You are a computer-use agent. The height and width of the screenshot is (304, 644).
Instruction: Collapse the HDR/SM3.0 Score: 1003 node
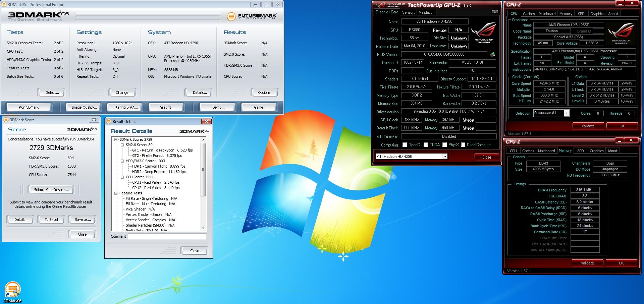[x=122, y=161]
